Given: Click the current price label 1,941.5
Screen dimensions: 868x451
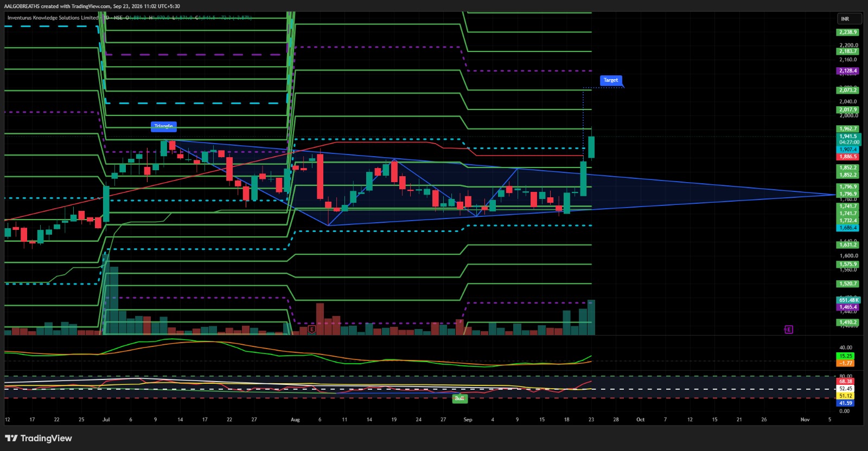Looking at the screenshot, I should (x=848, y=137).
